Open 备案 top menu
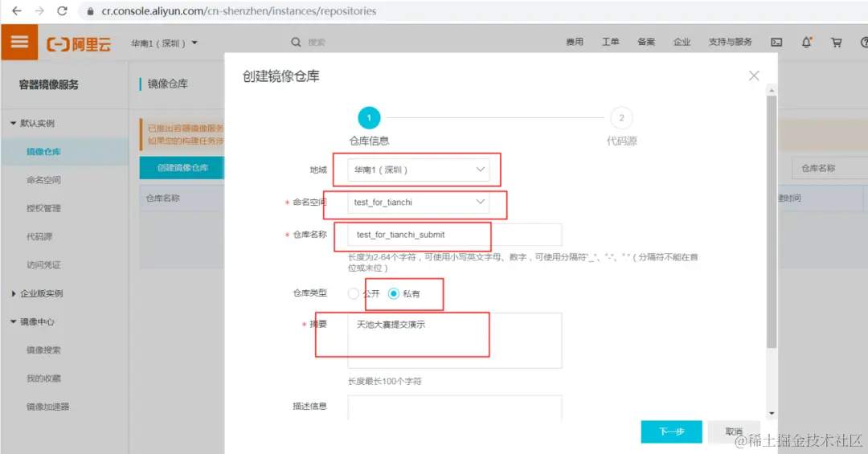Screen dimensions: 868x454 (x=646, y=42)
